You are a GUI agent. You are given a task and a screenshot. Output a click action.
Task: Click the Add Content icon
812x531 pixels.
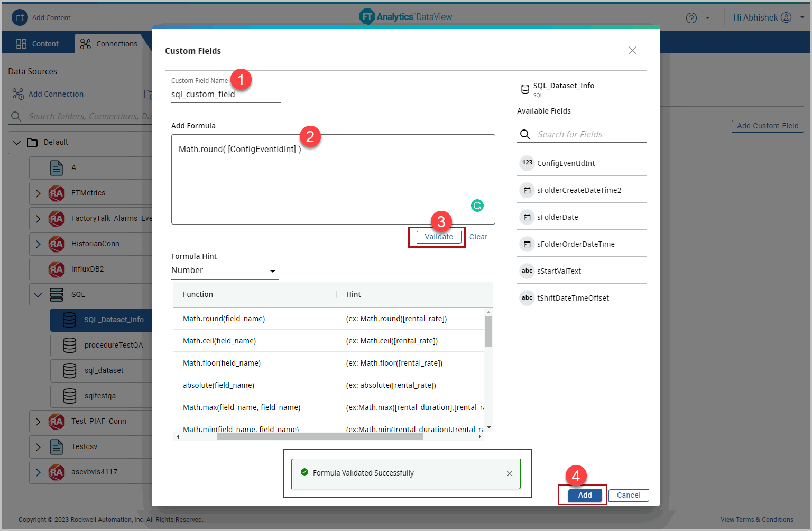pyautogui.click(x=20, y=17)
